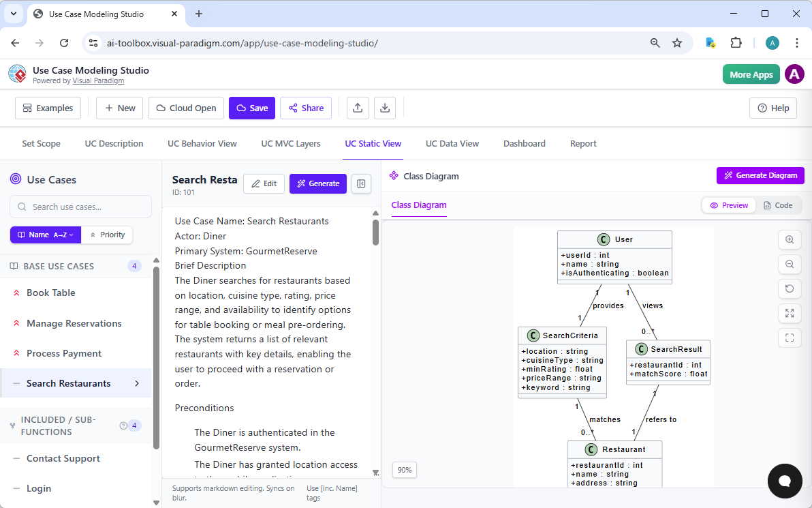Click the 90% zoom level control
Screen dimensions: 812x508
(x=404, y=470)
